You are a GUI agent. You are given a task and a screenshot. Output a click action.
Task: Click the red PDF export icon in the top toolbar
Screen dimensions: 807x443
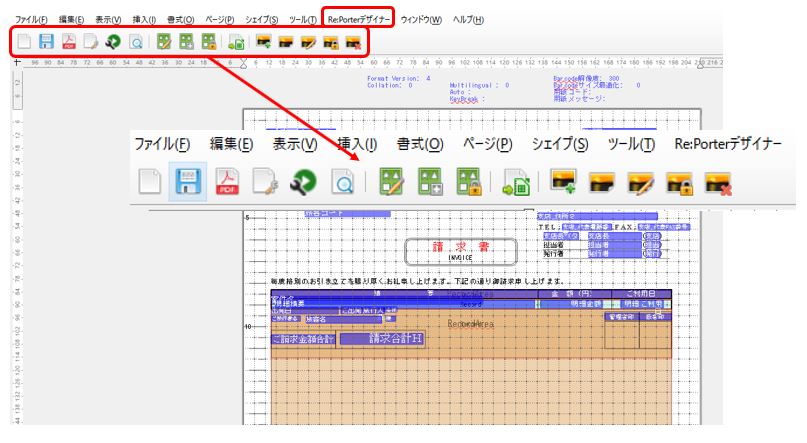(x=69, y=43)
